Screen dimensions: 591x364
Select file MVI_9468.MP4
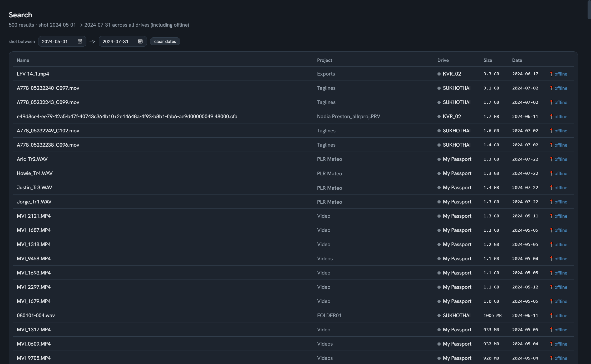(x=34, y=258)
